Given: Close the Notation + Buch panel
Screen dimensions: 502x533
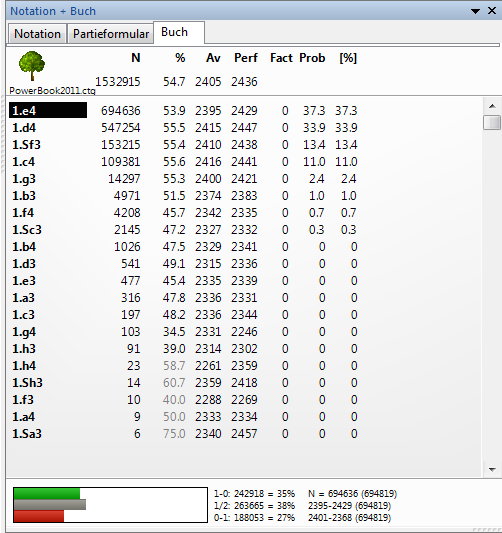Looking at the screenshot, I should [x=492, y=11].
